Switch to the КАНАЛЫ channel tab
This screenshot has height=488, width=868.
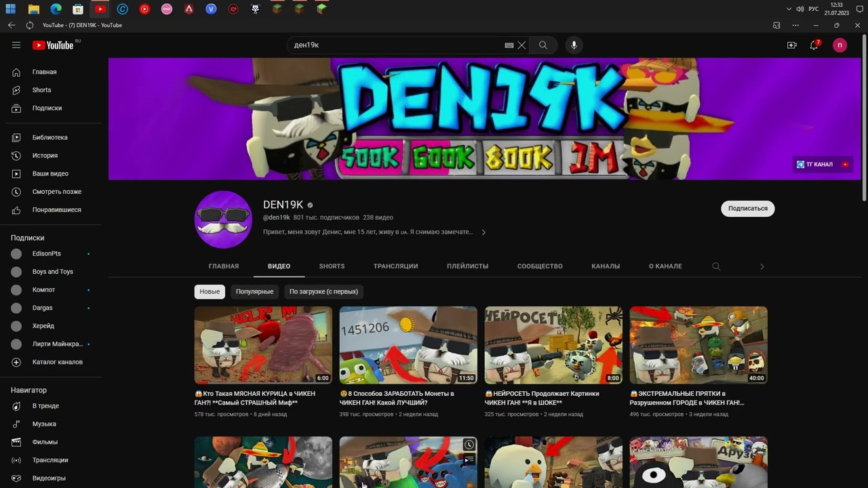(x=606, y=266)
